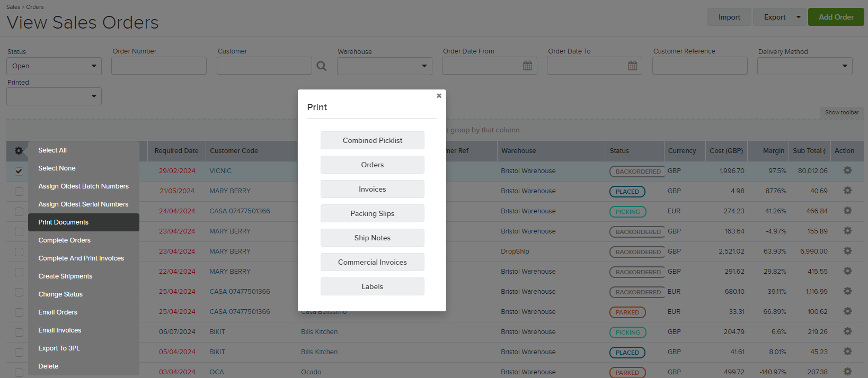Open the Printed filter dropdown

54,96
